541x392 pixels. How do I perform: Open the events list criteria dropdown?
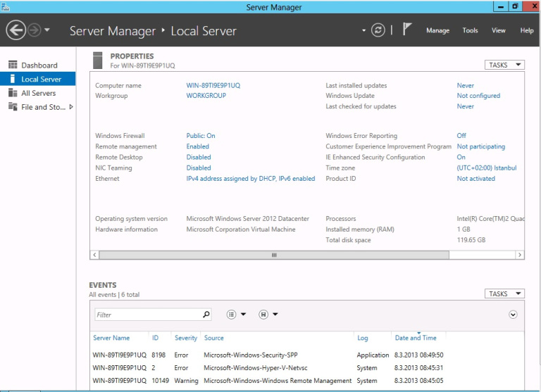click(235, 315)
